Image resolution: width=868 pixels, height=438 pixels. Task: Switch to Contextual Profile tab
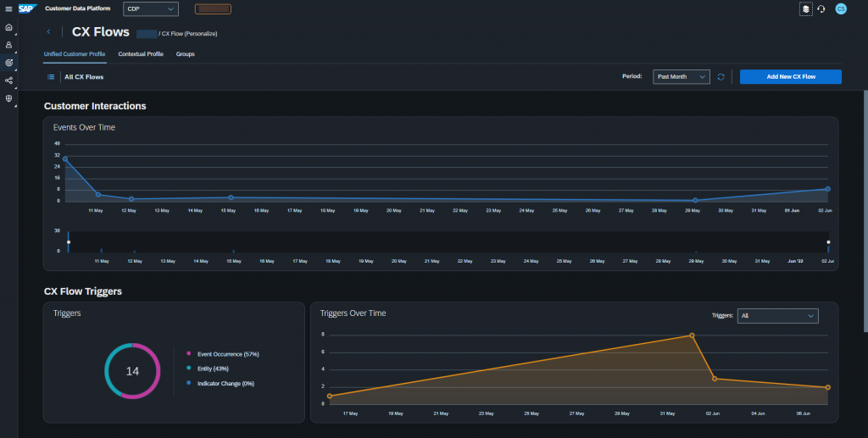coord(141,54)
